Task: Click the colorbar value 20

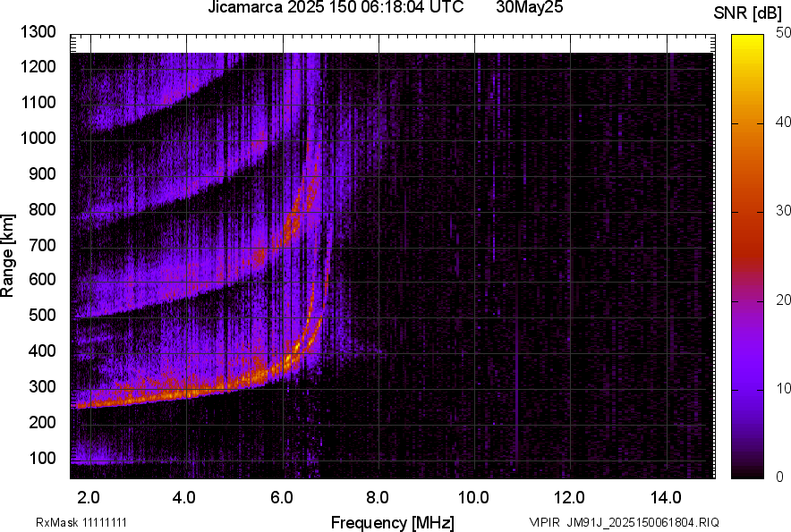Action: tap(783, 300)
